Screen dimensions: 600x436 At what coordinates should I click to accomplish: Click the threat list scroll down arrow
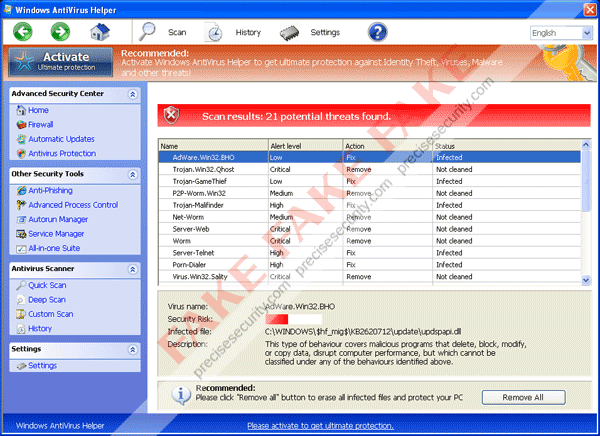(x=585, y=280)
